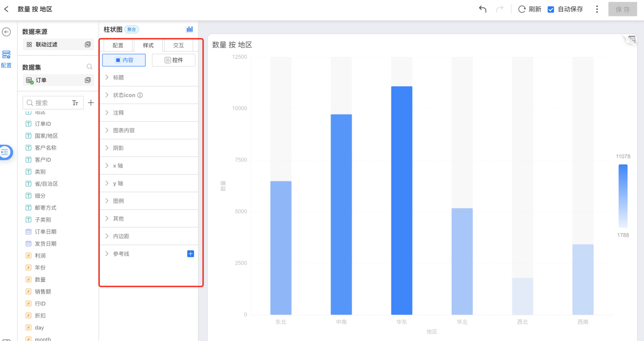This screenshot has height=341, width=644.
Task: Click the back arrow beside the chart title
Action: coord(6,9)
